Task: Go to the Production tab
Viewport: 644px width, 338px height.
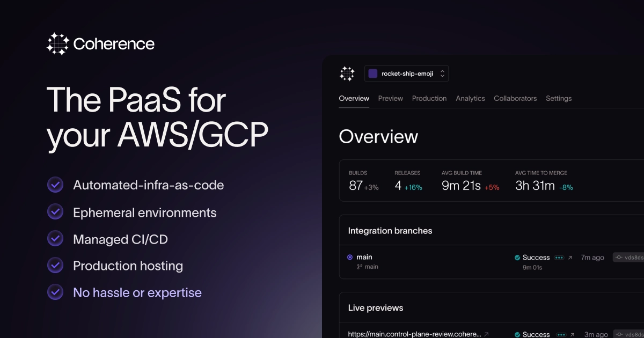Action: tap(429, 98)
